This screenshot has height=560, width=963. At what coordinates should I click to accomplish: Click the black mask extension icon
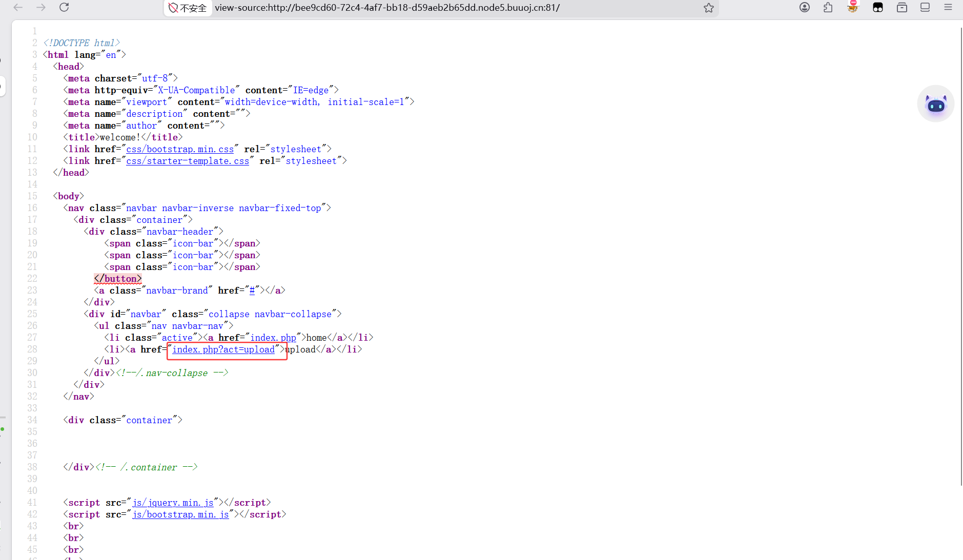pos(878,7)
